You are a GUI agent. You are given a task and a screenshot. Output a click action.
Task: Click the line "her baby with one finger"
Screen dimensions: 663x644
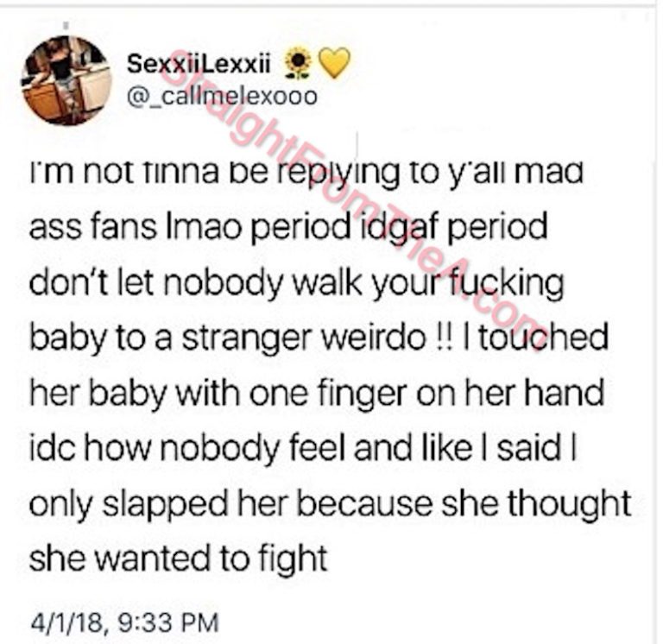[x=317, y=394]
